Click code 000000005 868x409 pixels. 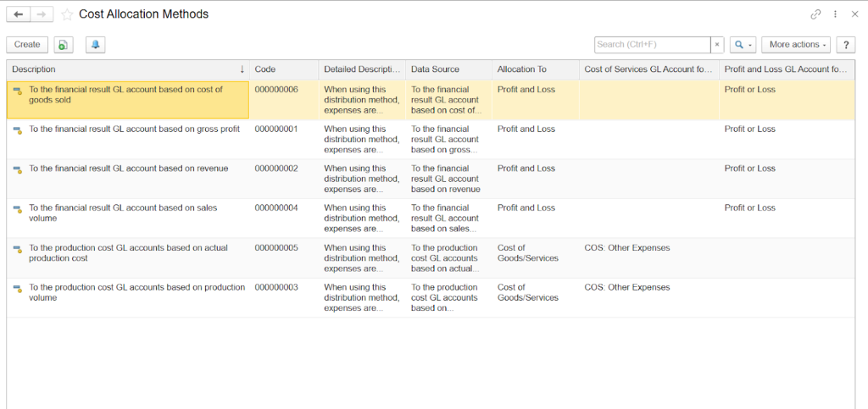point(276,247)
